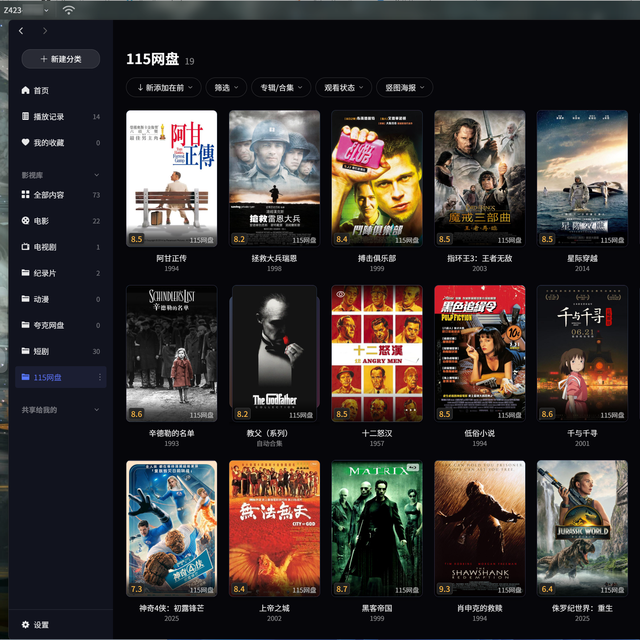
Task: Click the TV icon beside 电视剧
Action: (x=25, y=247)
